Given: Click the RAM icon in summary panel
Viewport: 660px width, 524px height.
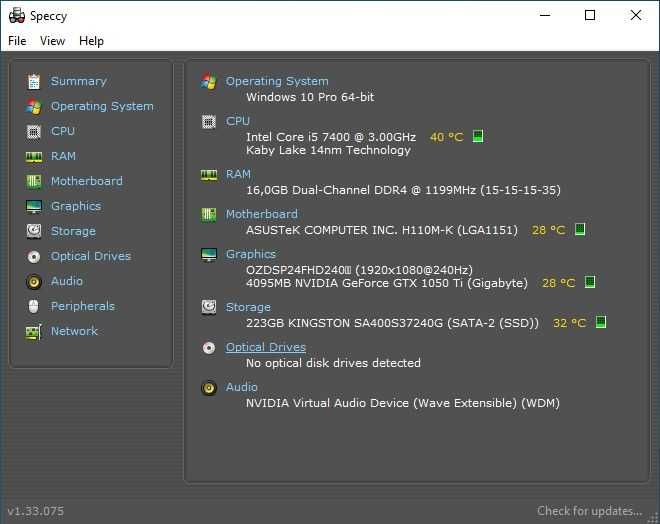Looking at the screenshot, I should coord(209,175).
